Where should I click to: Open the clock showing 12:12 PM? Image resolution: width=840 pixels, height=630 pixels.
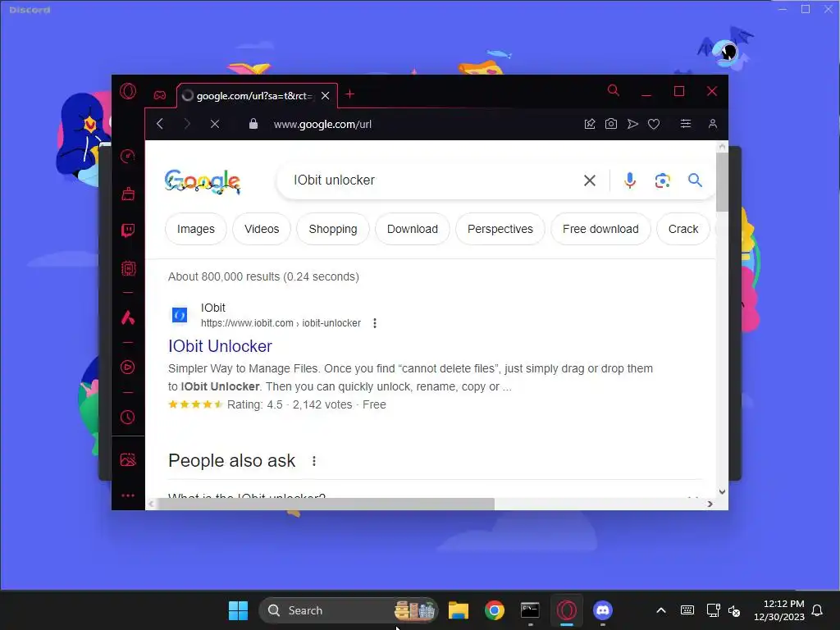point(779,610)
